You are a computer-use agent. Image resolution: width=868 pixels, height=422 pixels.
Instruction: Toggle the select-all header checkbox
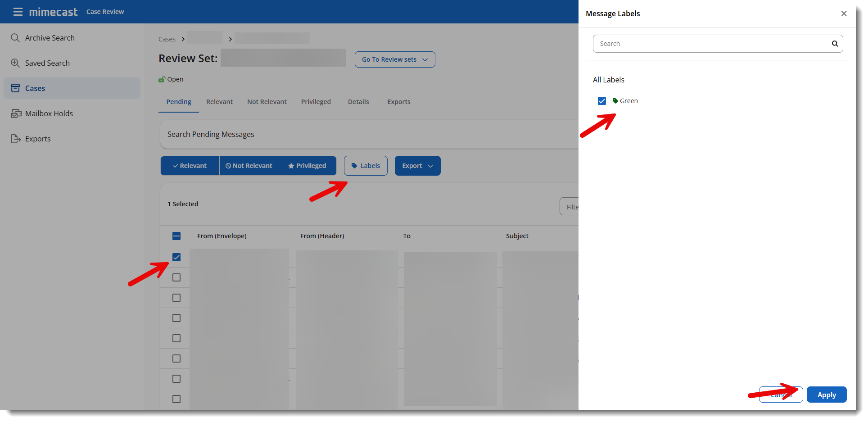tap(176, 236)
